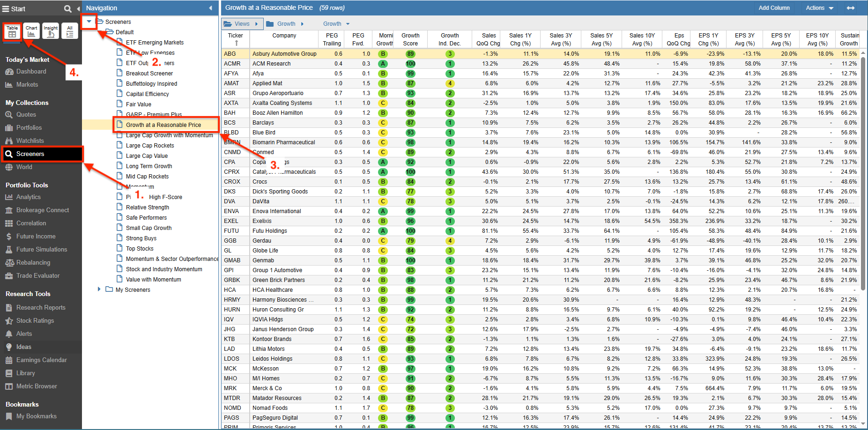
Task: Click Add Column button
Action: 774,8
